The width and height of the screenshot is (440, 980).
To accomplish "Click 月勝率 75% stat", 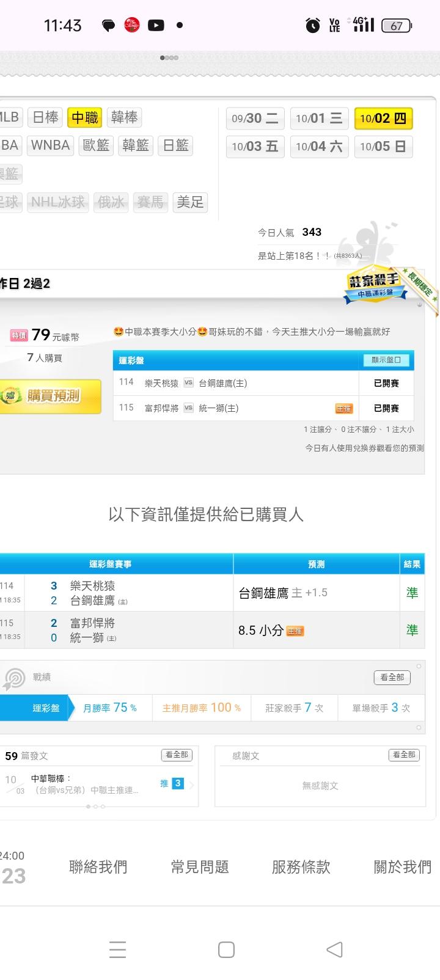I will (x=110, y=708).
